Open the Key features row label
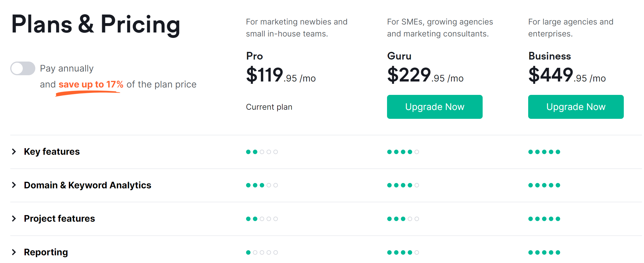644x263 pixels. [x=52, y=152]
